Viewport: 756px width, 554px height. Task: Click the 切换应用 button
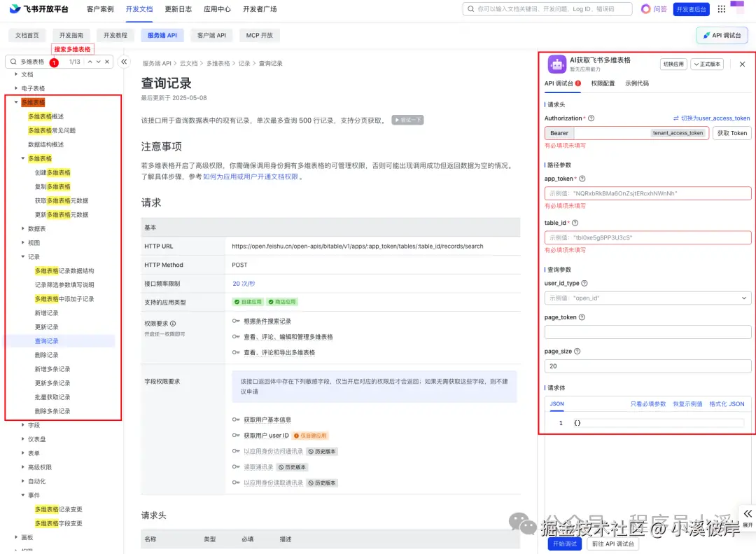(x=673, y=64)
